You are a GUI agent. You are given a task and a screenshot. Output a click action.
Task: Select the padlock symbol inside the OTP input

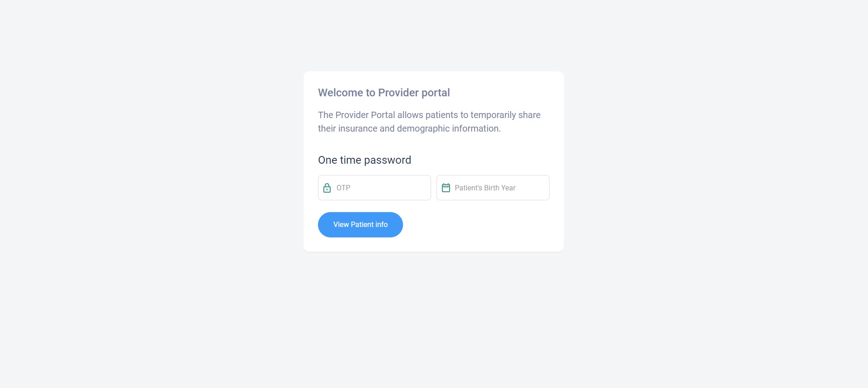coord(327,188)
